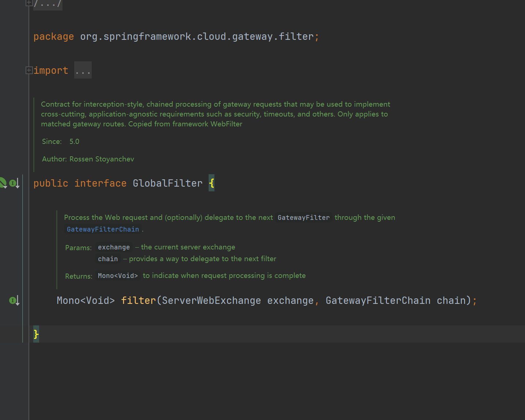This screenshot has height=420, width=525.
Task: Click the org.springframework.cloud.gateway.filter package name
Action: [x=197, y=37]
